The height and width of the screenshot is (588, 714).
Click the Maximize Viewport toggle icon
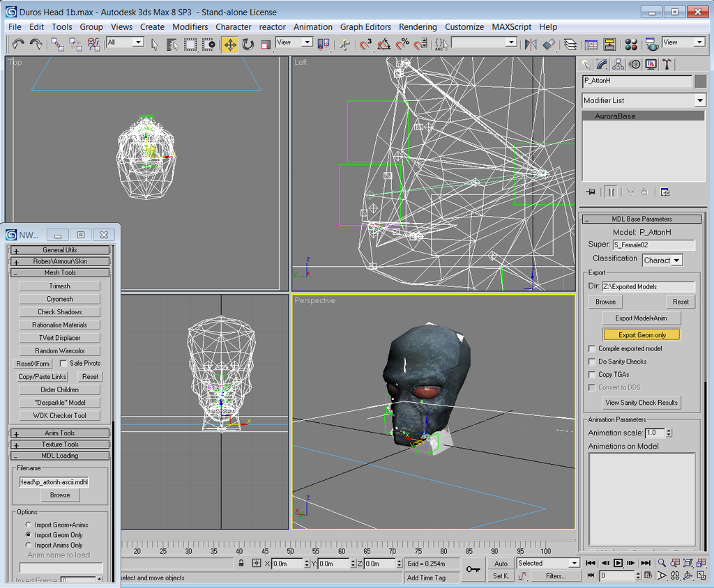pos(701,575)
